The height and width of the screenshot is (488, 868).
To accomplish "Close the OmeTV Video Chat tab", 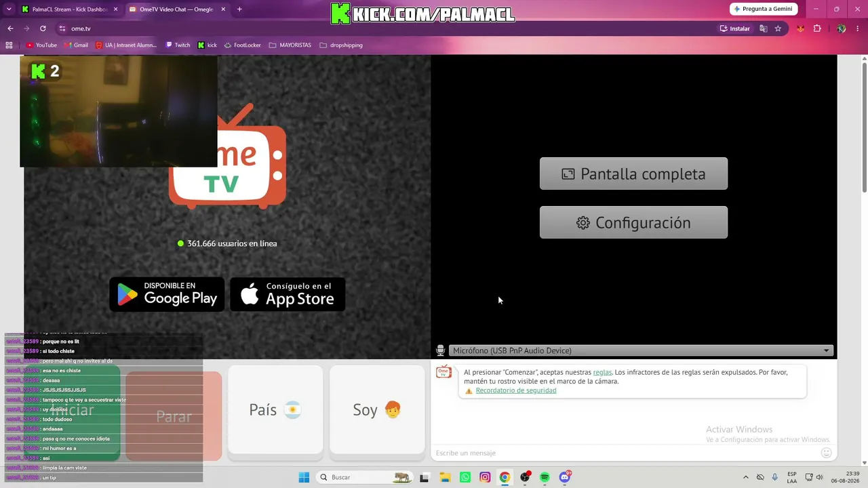I will [223, 9].
